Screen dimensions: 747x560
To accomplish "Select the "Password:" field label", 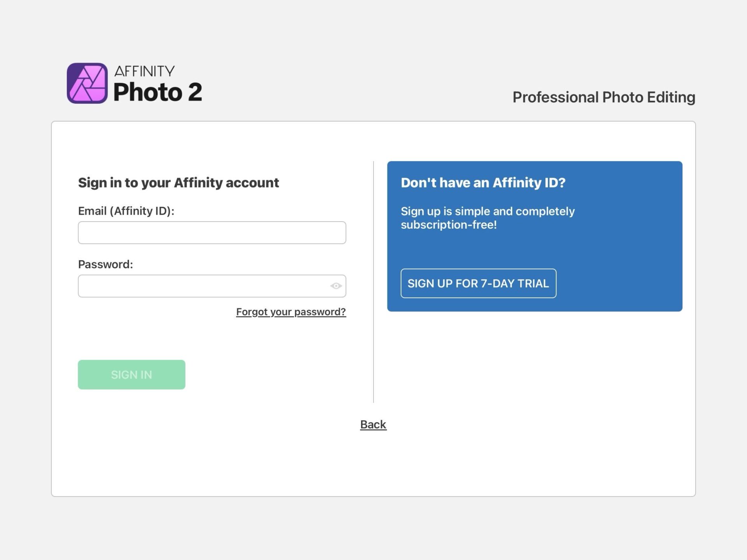I will (105, 264).
